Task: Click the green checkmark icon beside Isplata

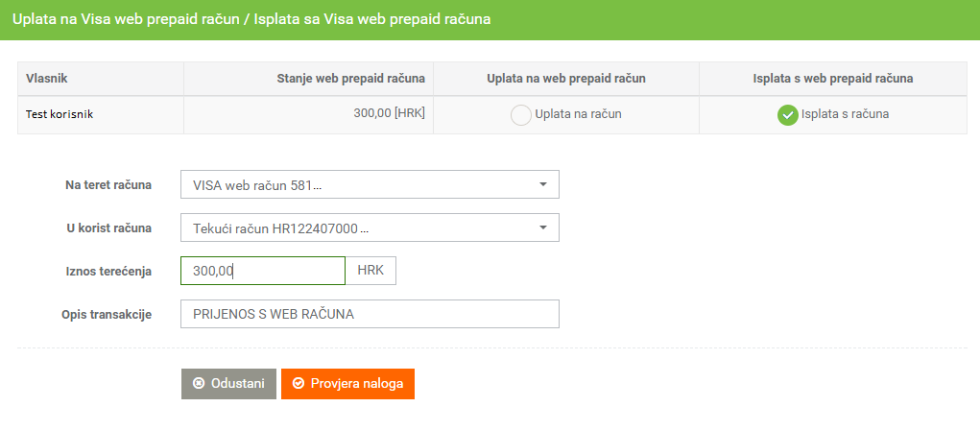Action: tap(787, 115)
